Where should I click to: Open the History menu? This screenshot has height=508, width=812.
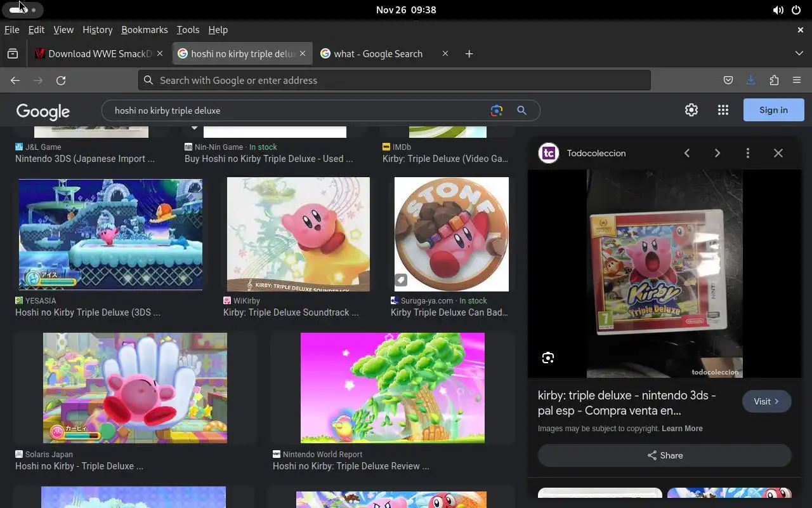point(97,30)
